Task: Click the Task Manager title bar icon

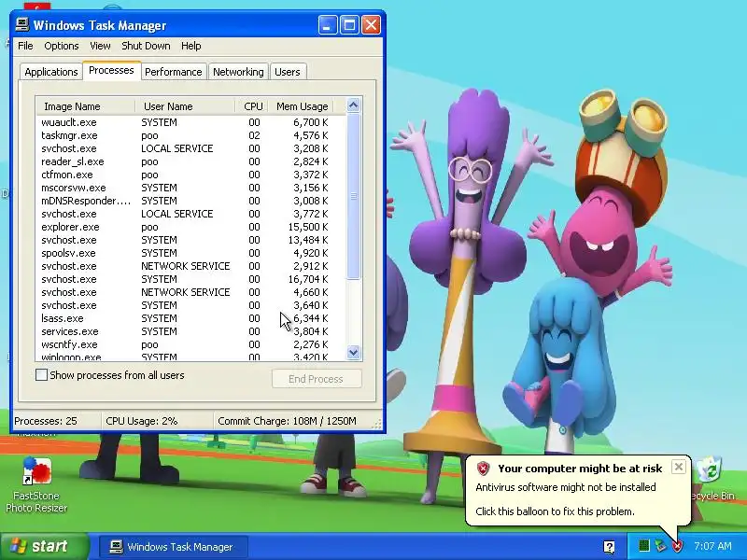Action: click(21, 24)
